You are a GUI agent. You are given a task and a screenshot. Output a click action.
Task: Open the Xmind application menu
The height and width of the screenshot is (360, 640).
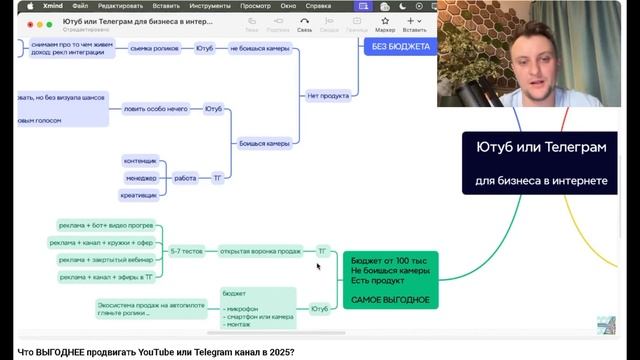[53, 6]
